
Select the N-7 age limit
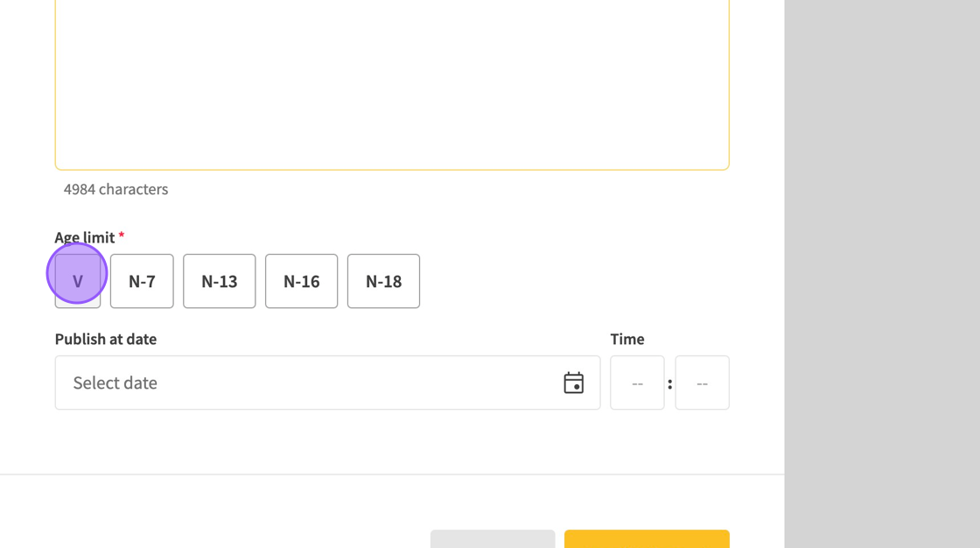(142, 281)
